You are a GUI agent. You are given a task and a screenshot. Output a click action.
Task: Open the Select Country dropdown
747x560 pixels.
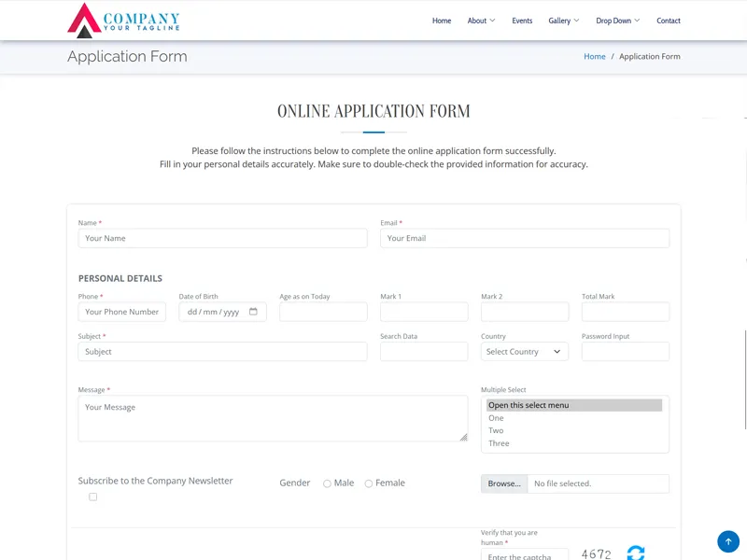click(x=525, y=352)
